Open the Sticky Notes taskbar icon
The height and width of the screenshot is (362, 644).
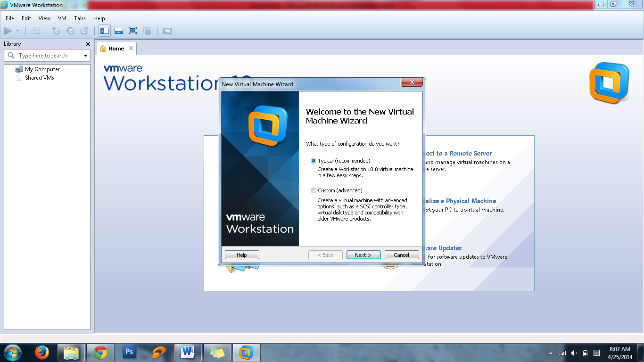217,353
